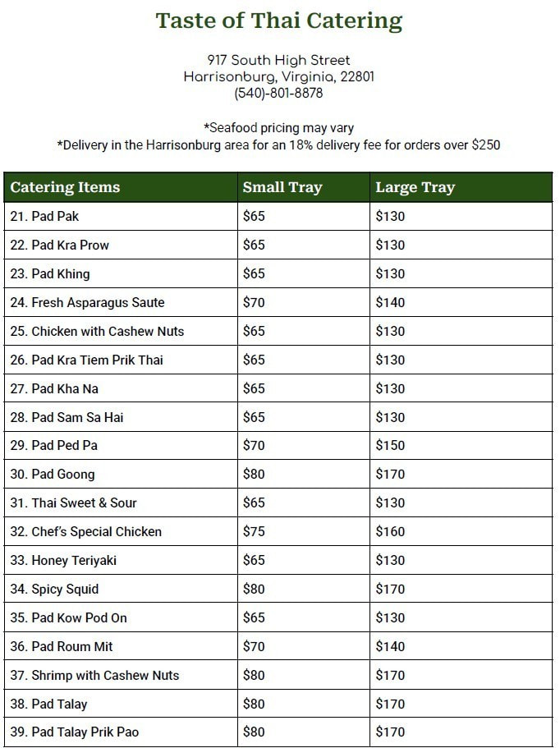Click the Pad Goong small tray price
560x748 pixels.
(254, 475)
